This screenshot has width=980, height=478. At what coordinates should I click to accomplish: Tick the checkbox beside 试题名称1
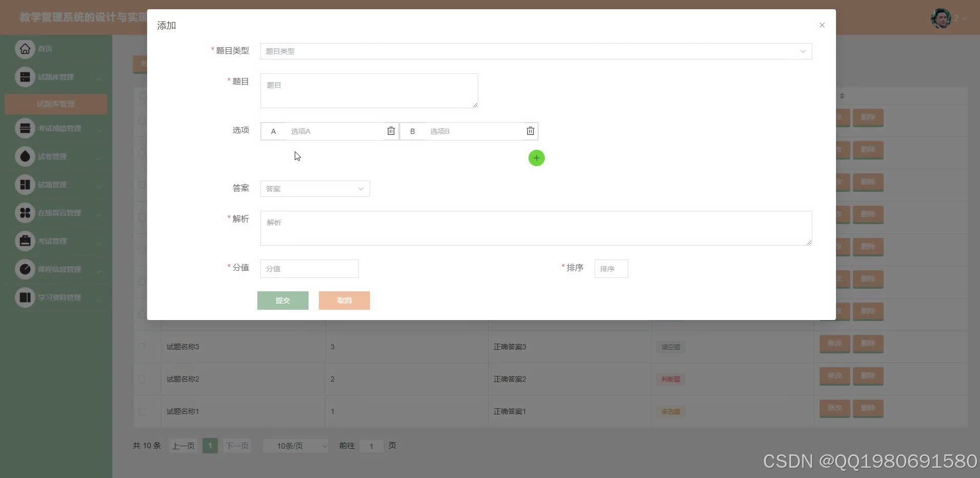click(x=142, y=411)
